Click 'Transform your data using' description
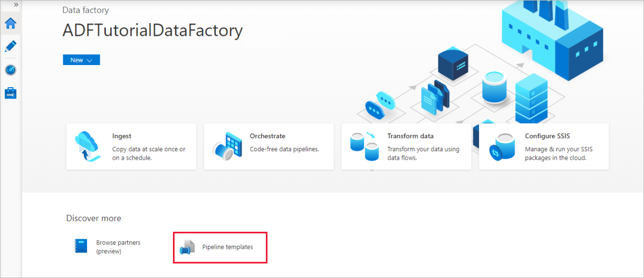 coord(423,149)
